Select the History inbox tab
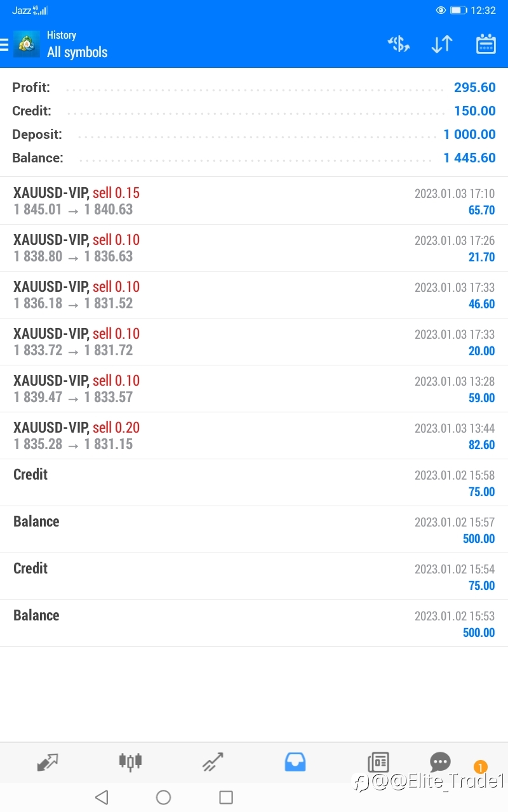Screen dimensions: 508x812 295,762
